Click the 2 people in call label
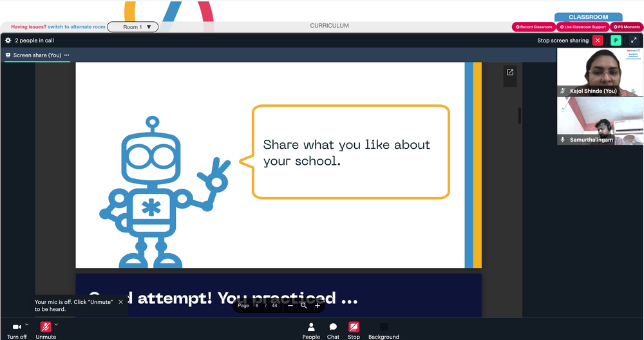 (x=35, y=40)
